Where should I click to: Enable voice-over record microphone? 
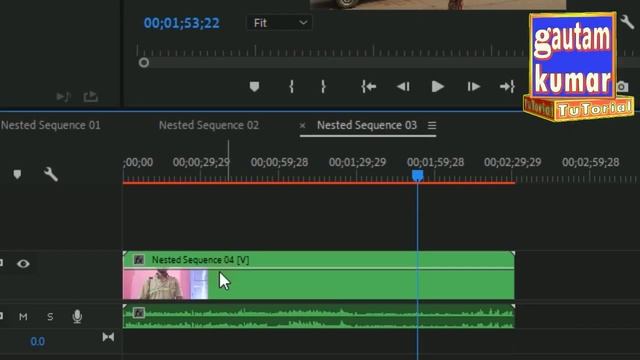77,317
